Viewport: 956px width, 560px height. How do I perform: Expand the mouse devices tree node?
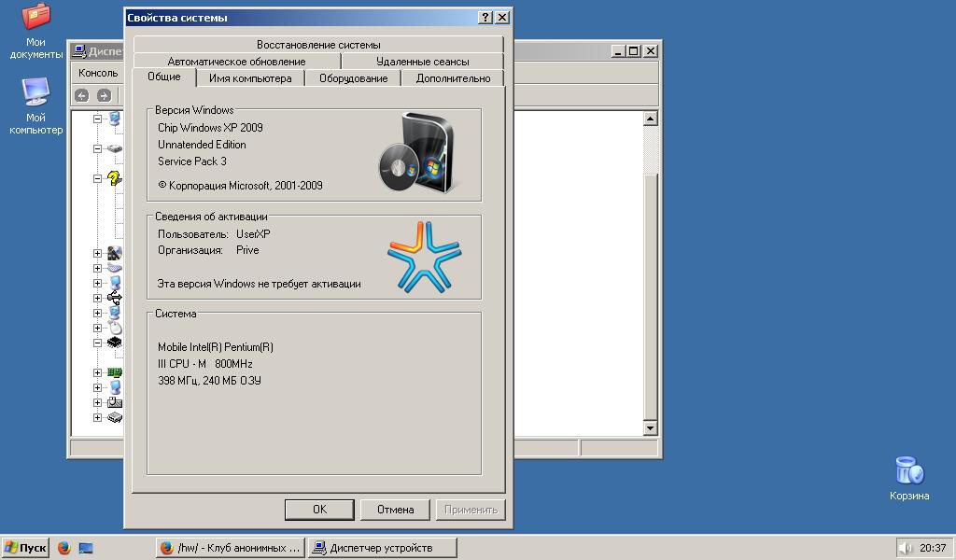(98, 328)
